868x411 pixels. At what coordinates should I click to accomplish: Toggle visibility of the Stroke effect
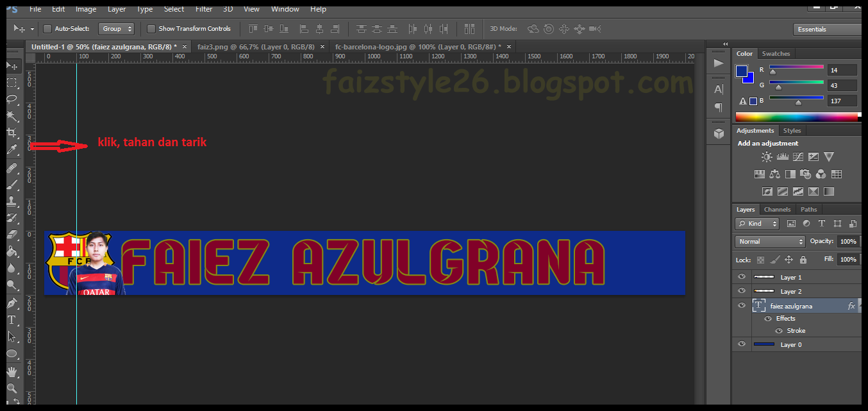(779, 331)
